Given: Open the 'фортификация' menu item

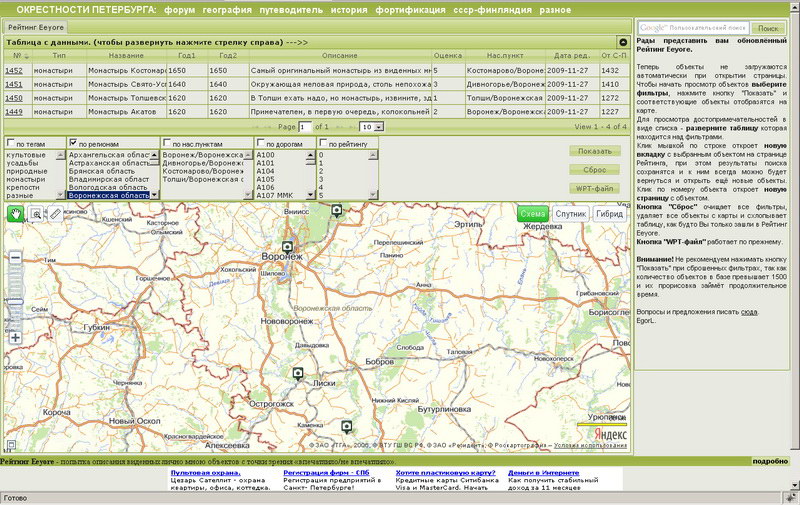Looking at the screenshot, I should [x=412, y=8].
